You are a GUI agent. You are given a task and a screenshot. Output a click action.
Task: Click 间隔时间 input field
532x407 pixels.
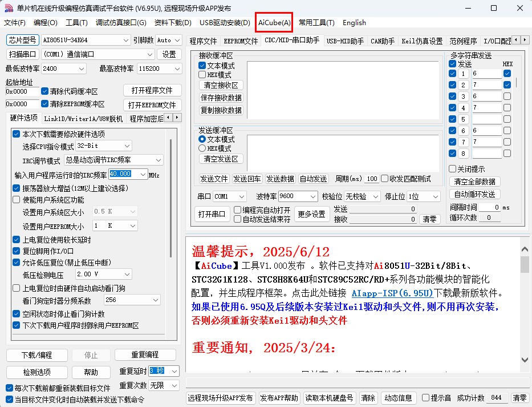(x=490, y=207)
